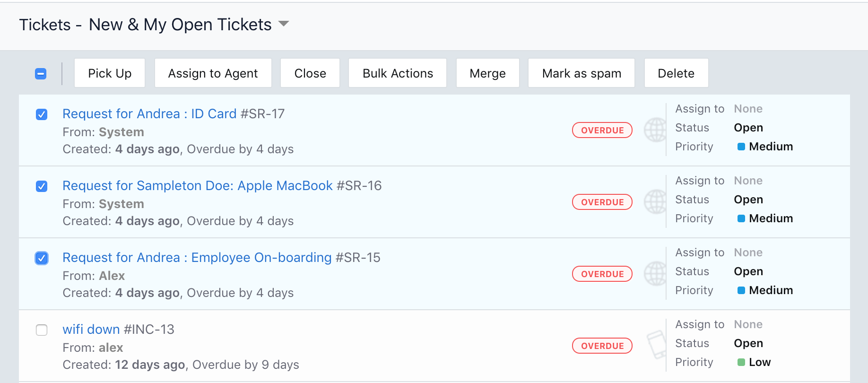
Task: Click the phone source icon for INC-13
Action: click(656, 345)
